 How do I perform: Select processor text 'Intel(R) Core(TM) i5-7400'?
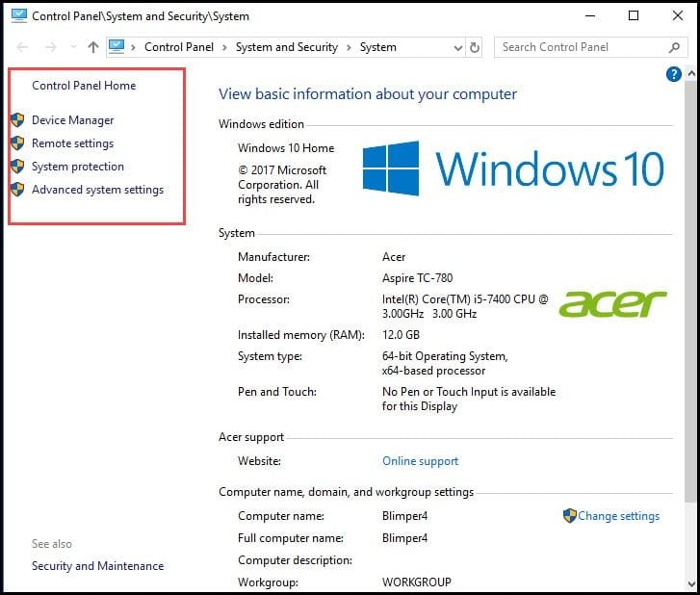[446, 299]
